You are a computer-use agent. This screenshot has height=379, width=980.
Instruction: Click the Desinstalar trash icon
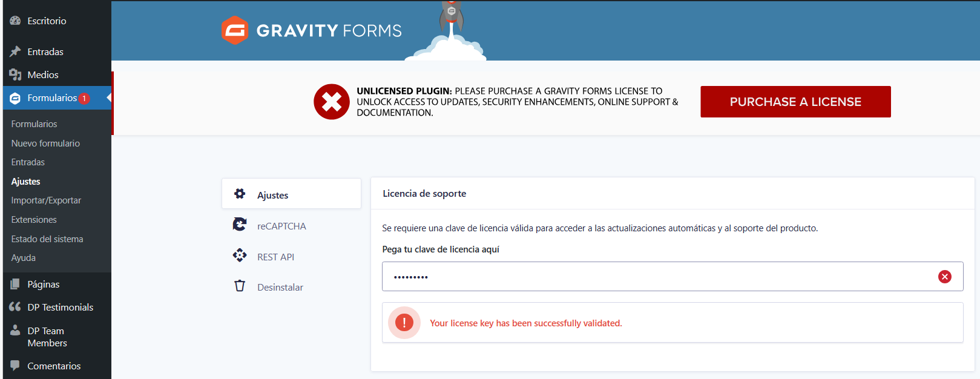point(240,286)
